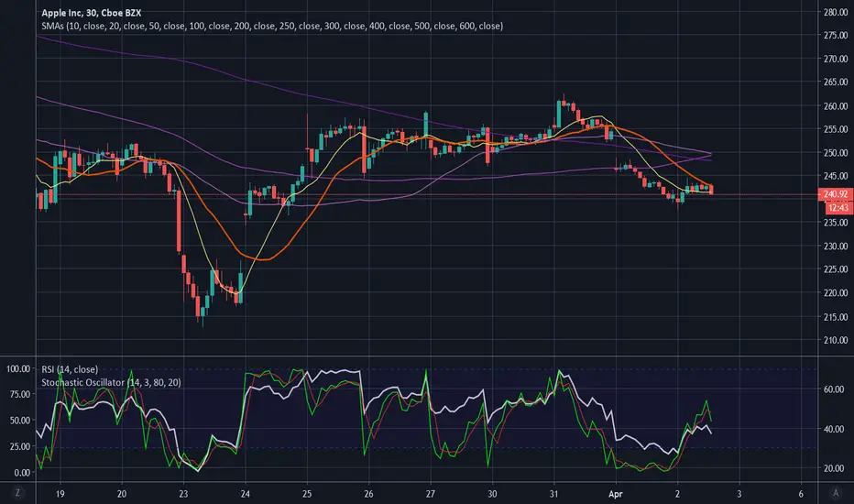Click the 60.00 RSI scale label

(x=834, y=389)
